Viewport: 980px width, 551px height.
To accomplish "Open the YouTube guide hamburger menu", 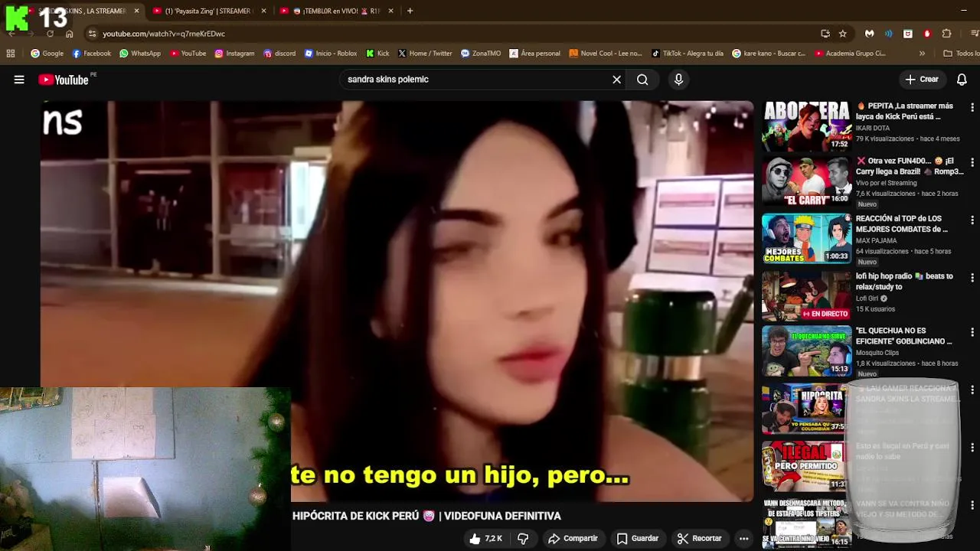I will coord(19,80).
